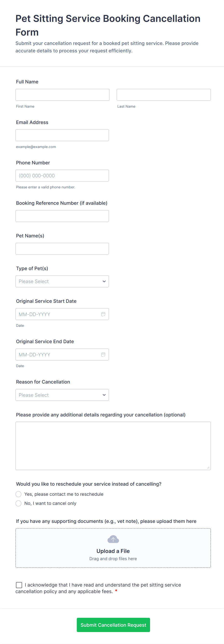Click the Pet Name(s) text field
The height and width of the screenshot is (644, 224).
[62, 249]
